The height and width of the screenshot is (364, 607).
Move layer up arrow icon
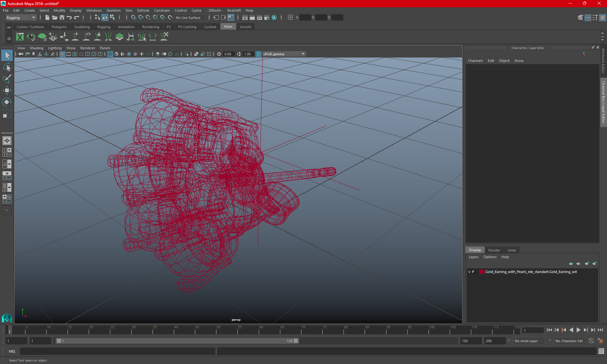pyautogui.click(x=571, y=264)
